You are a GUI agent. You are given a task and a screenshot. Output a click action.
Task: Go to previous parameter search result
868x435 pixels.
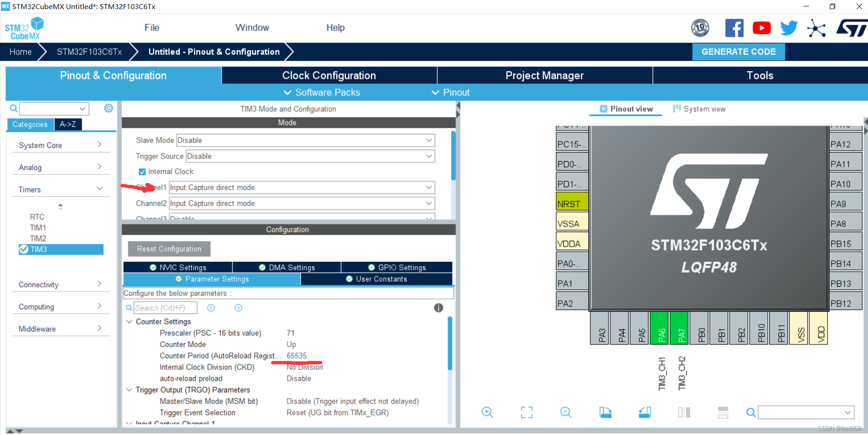point(211,308)
